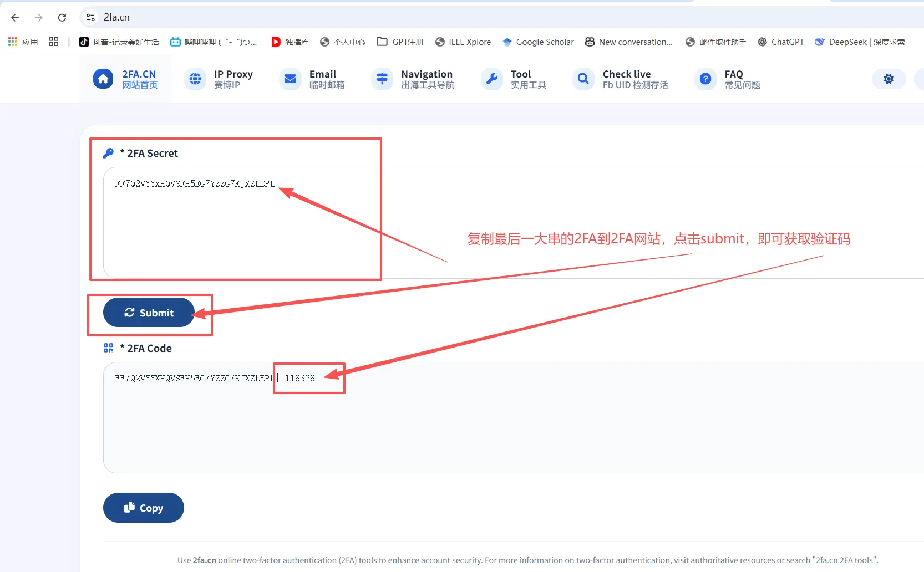
Task: Click the key icon beside 2FA Secret
Action: 109,153
